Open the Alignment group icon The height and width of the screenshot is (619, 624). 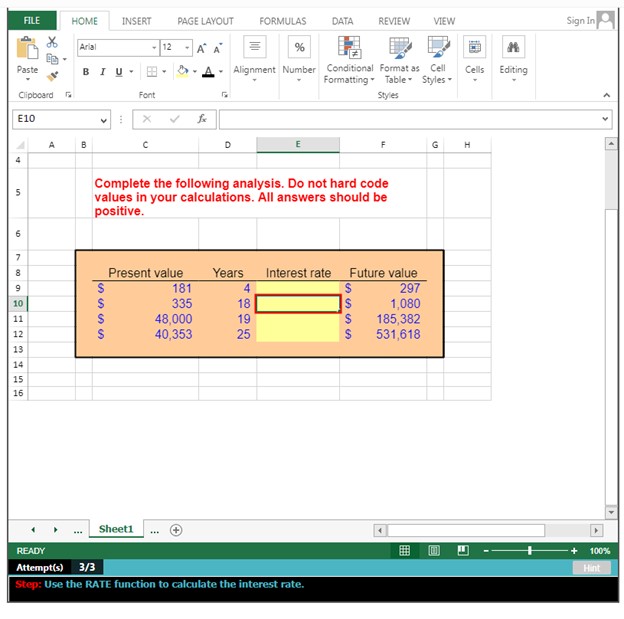pyautogui.click(x=255, y=47)
